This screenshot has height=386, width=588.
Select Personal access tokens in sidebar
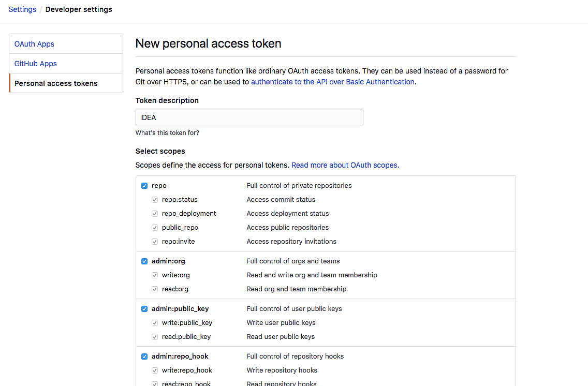[56, 83]
